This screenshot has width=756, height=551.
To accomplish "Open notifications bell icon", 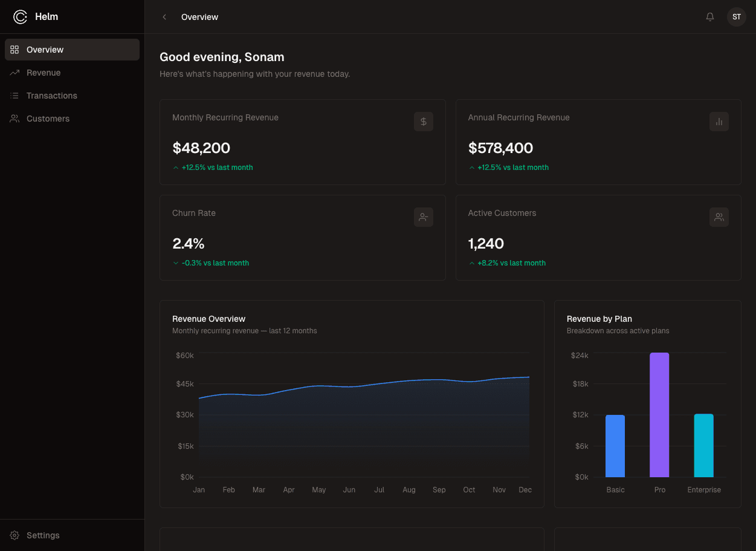I will (710, 17).
